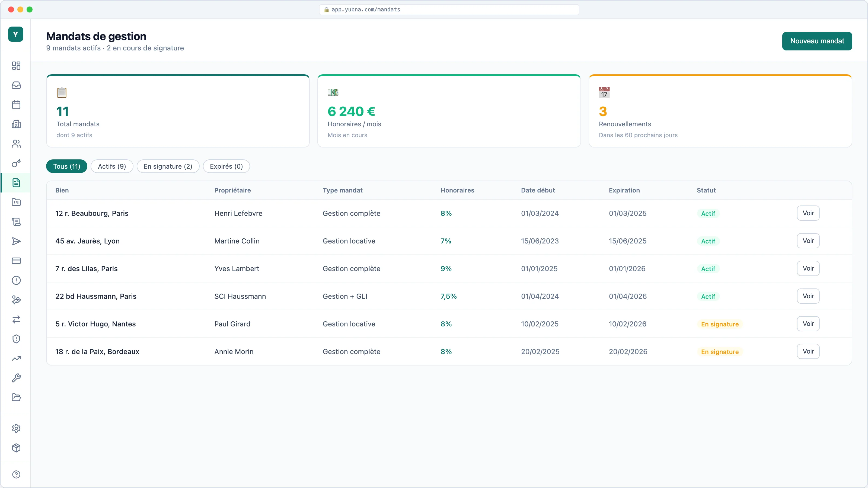Open the settings gear icon in sidebar
Screen dimensions: 868x488
pos(16,428)
